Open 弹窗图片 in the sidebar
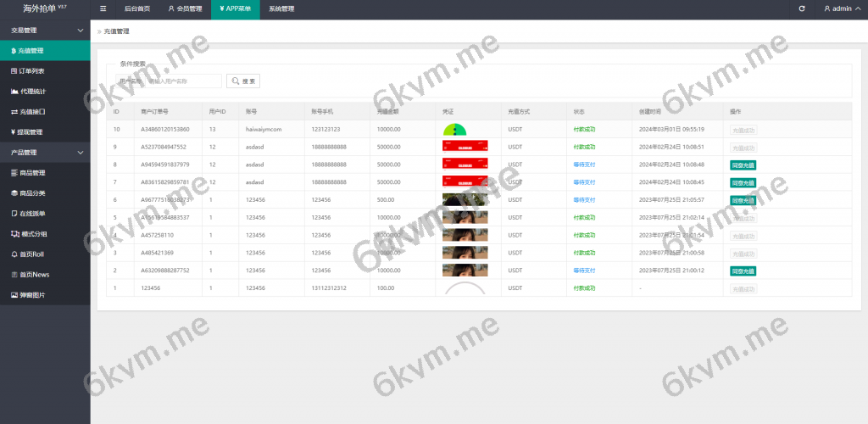868x424 pixels. [32, 295]
